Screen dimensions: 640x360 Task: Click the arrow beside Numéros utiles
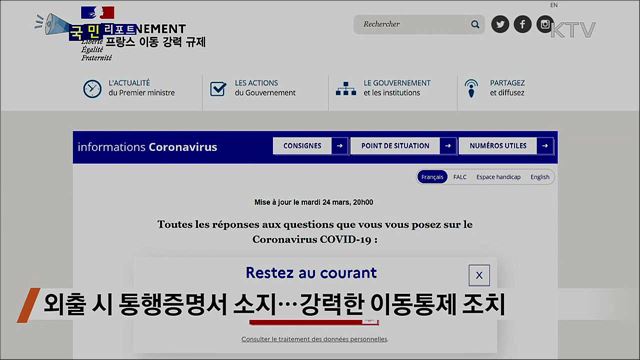click(545, 146)
